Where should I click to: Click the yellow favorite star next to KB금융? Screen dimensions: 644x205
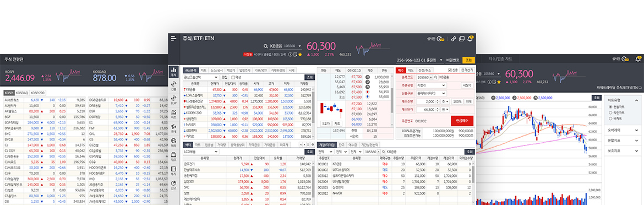(x=300, y=54)
